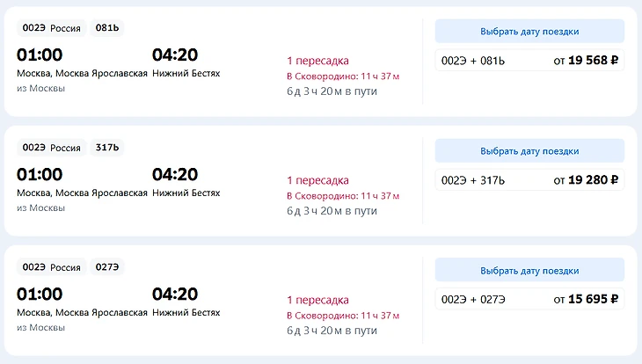Click the Нижний Бестях station in the 081Ь card

click(x=186, y=73)
